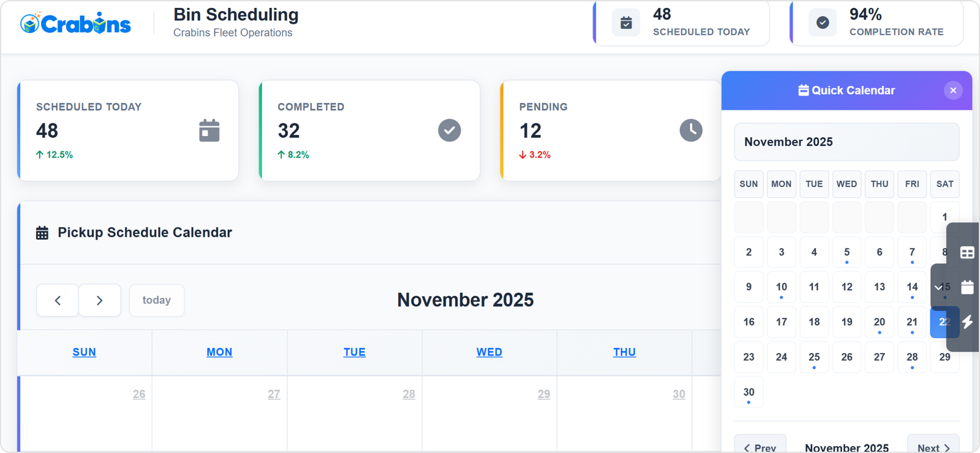Open the table view icon in side toolbar

967,253
